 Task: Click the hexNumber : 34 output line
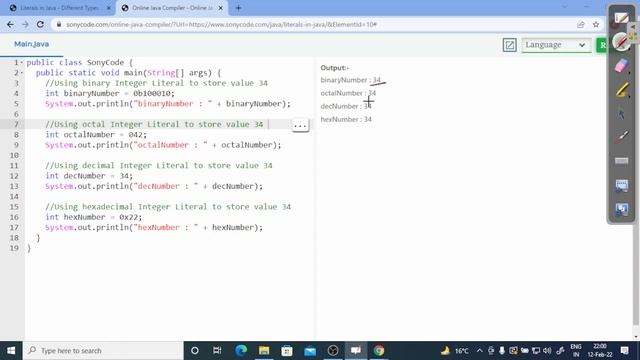pyautogui.click(x=346, y=119)
